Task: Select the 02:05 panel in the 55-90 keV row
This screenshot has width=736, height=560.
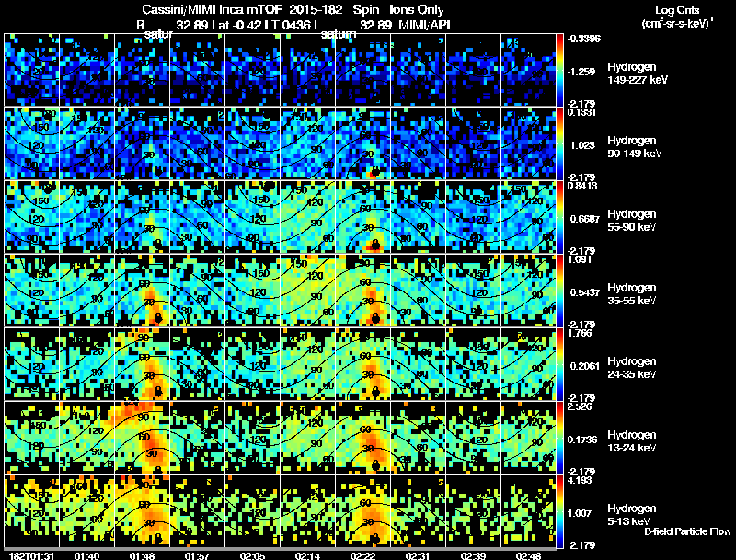Action: click(x=252, y=217)
